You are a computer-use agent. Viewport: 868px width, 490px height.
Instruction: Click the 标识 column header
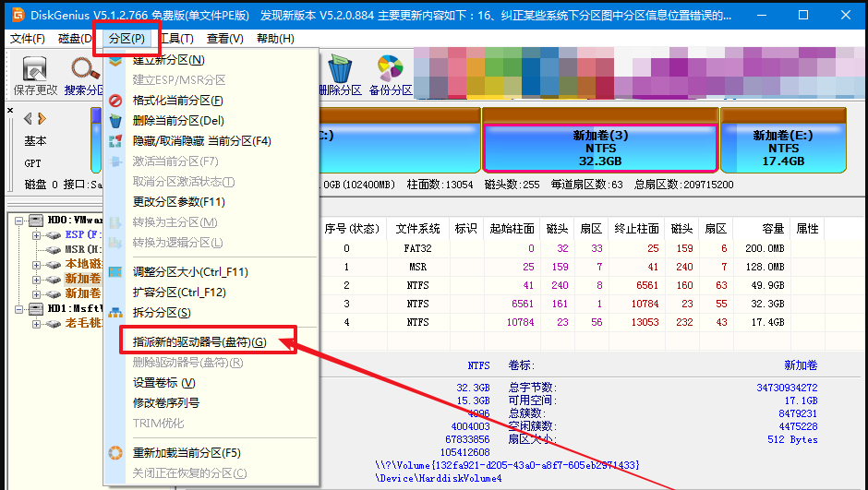(466, 229)
